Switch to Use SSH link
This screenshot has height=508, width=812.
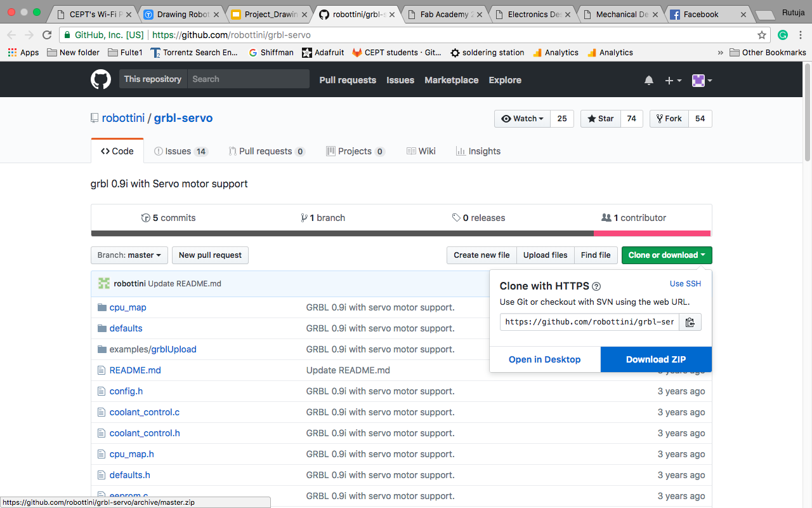tap(686, 284)
